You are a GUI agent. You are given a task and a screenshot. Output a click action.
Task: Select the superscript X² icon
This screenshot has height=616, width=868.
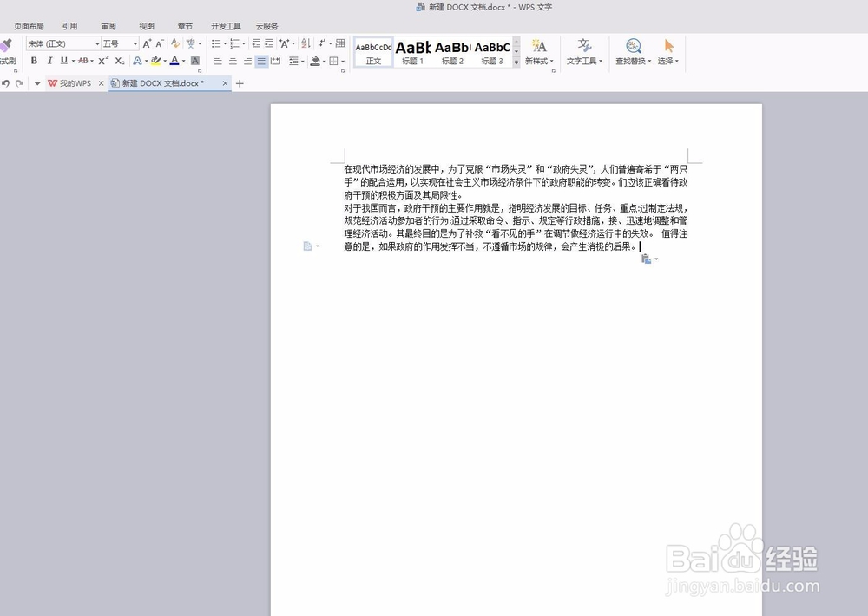pos(102,61)
